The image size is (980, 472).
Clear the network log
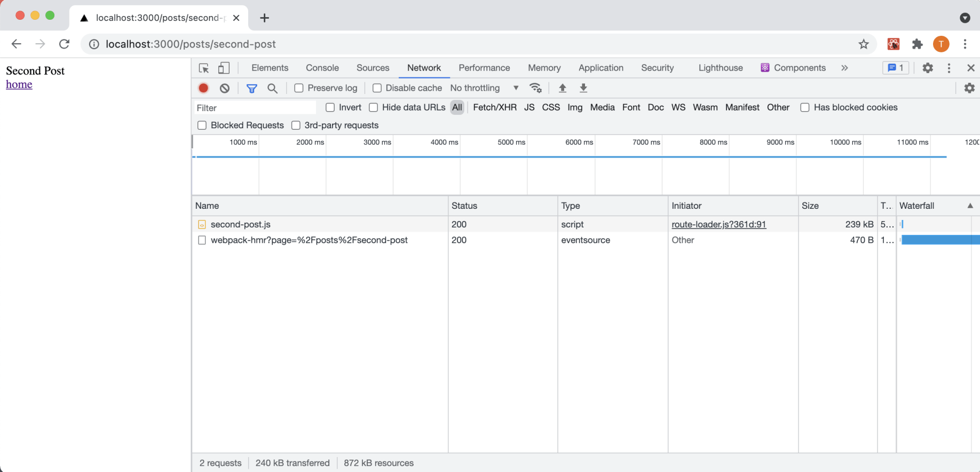225,88
